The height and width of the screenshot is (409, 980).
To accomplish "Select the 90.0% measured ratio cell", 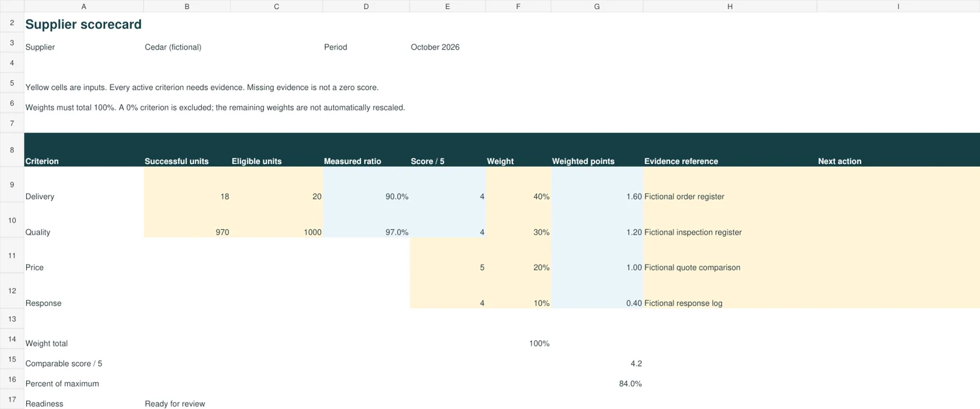I will click(366, 184).
